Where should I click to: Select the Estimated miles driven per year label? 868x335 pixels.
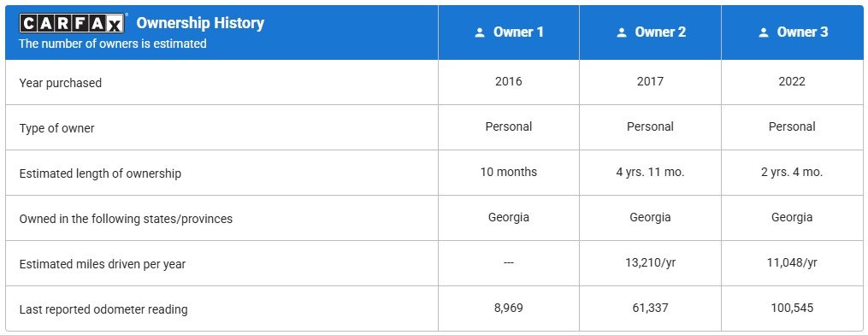coord(103,264)
